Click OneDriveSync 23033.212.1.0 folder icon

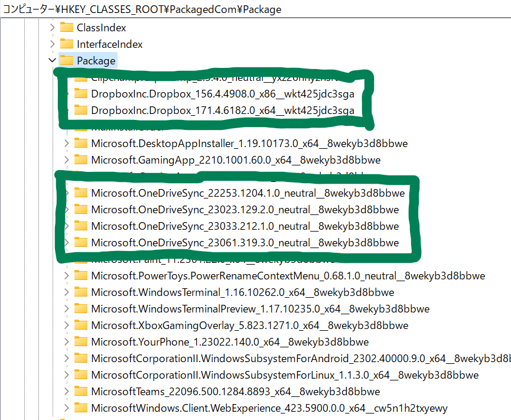click(81, 226)
